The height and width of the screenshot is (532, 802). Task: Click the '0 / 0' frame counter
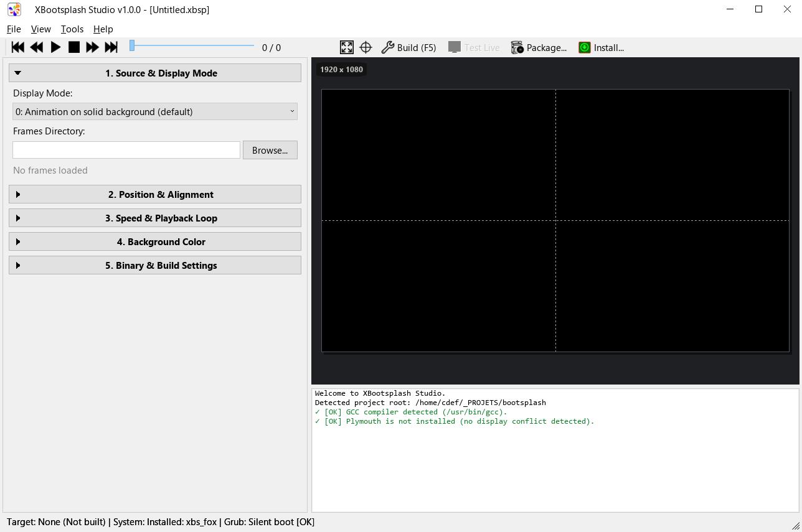pyautogui.click(x=271, y=47)
